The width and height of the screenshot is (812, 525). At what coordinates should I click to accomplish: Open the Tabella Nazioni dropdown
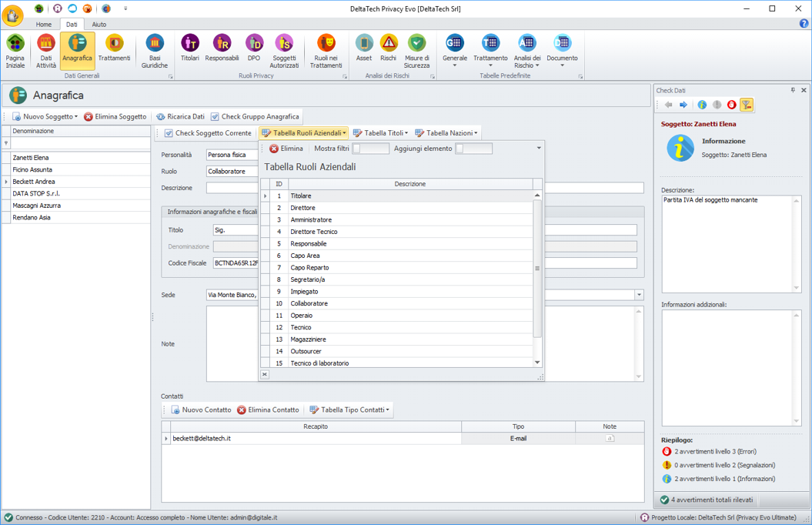pos(446,133)
